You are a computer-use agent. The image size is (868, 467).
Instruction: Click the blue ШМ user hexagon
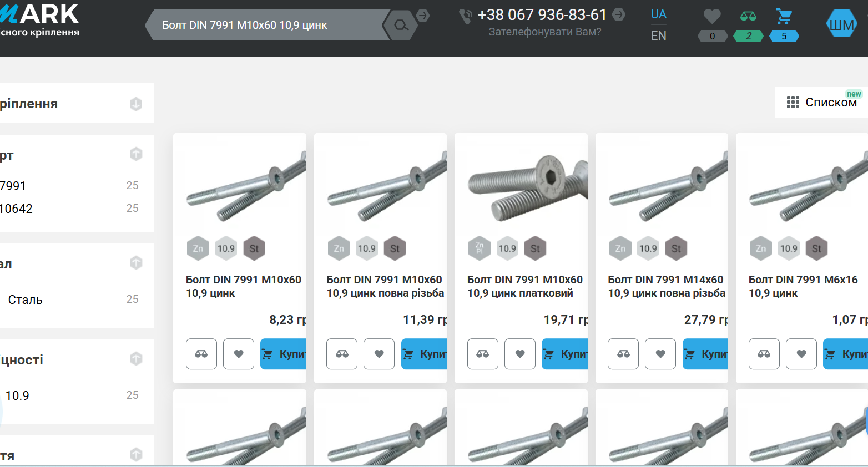[x=842, y=24]
